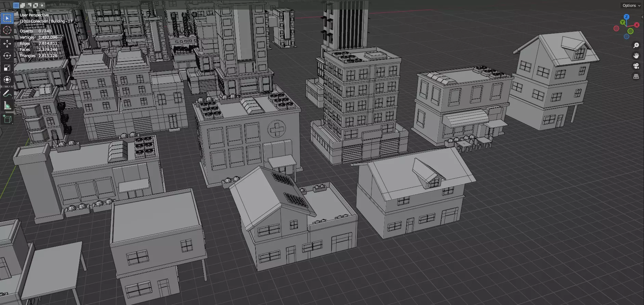Set selection mode to Invert
644x305 pixels.
click(x=36, y=5)
